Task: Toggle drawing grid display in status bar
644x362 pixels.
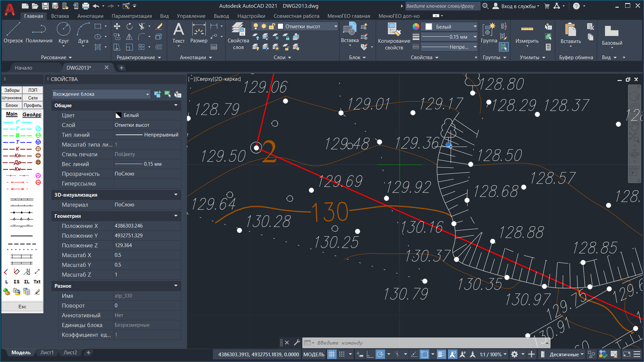Action: point(332,354)
